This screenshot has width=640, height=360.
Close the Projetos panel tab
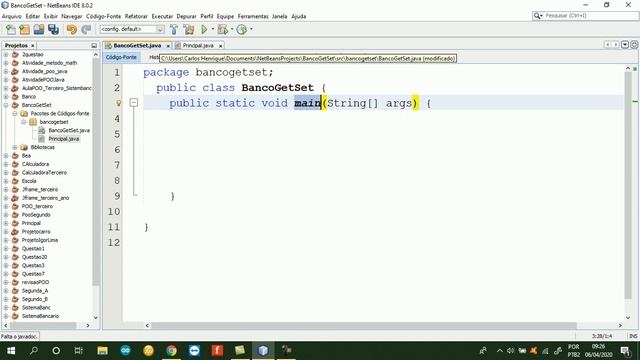[33, 46]
